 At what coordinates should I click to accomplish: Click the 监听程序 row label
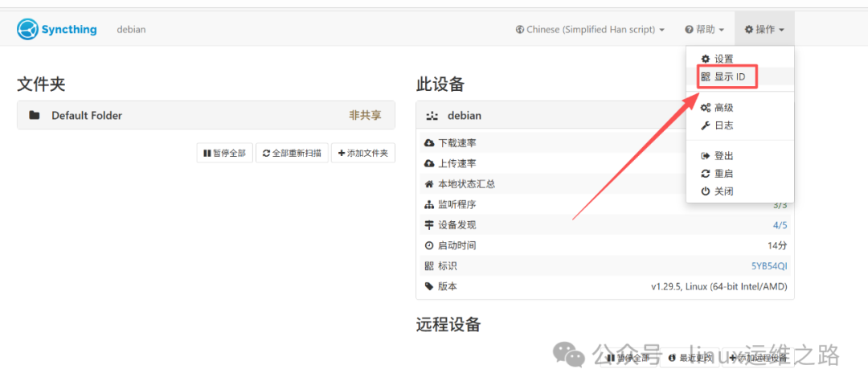click(x=457, y=205)
